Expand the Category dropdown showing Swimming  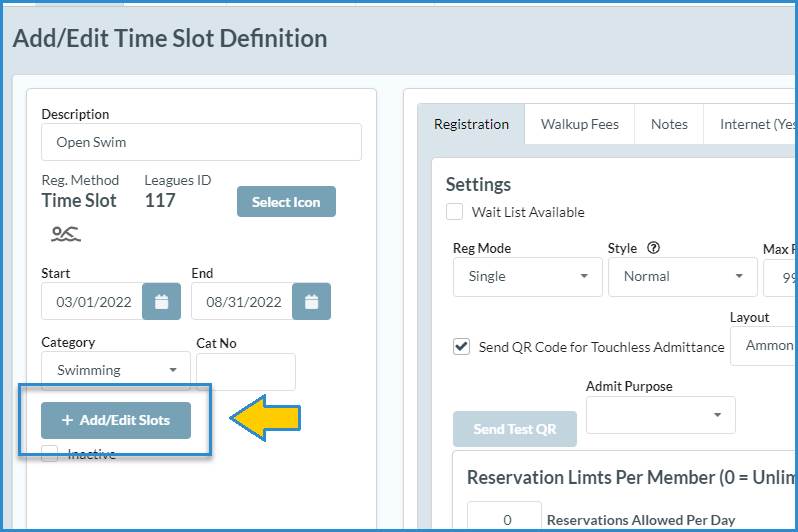coord(115,370)
